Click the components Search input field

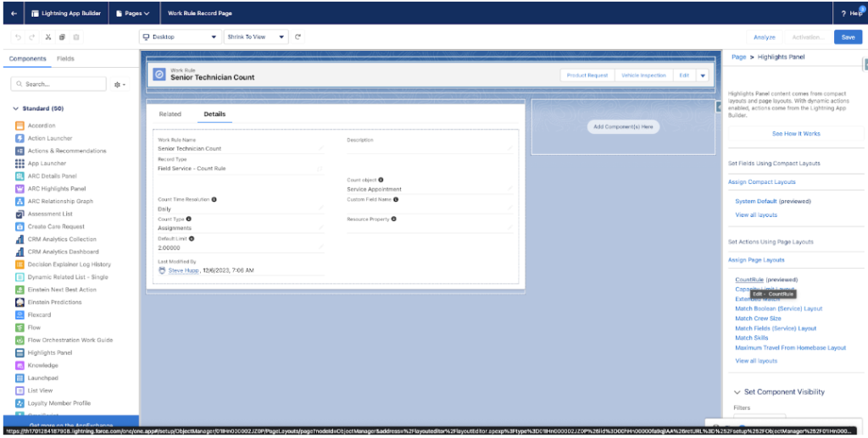(x=58, y=84)
